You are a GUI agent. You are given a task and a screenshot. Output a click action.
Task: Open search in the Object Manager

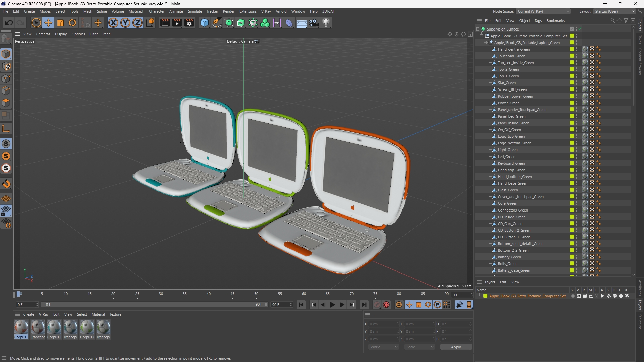[x=612, y=21]
